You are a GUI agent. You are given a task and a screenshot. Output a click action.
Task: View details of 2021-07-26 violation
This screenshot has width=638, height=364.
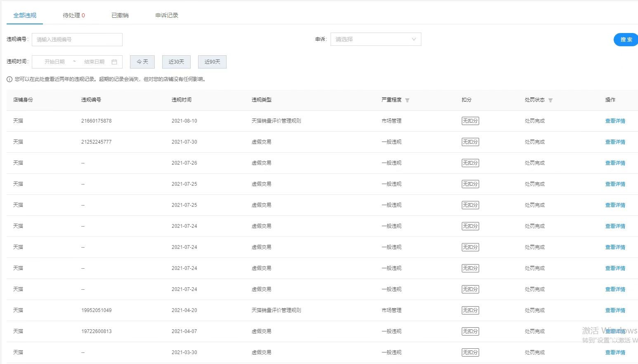coord(615,163)
